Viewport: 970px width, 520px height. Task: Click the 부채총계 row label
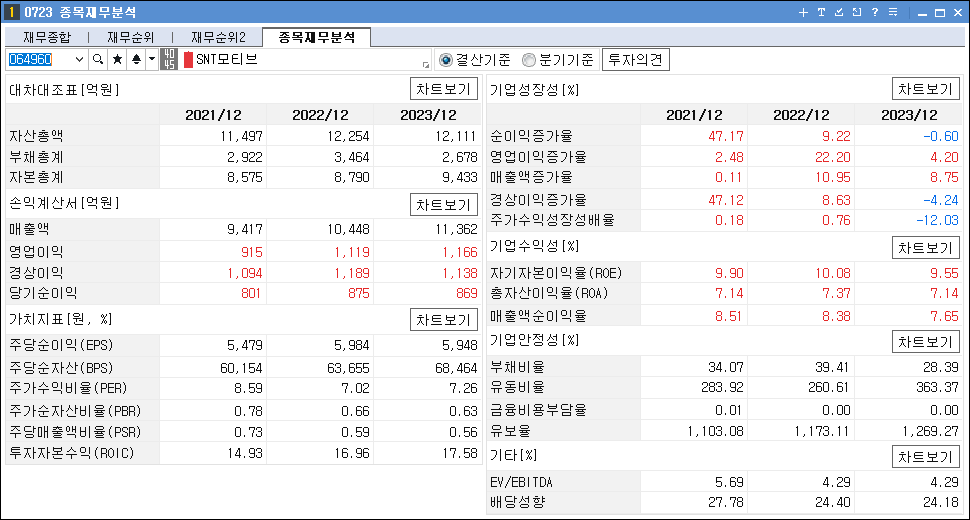36,157
